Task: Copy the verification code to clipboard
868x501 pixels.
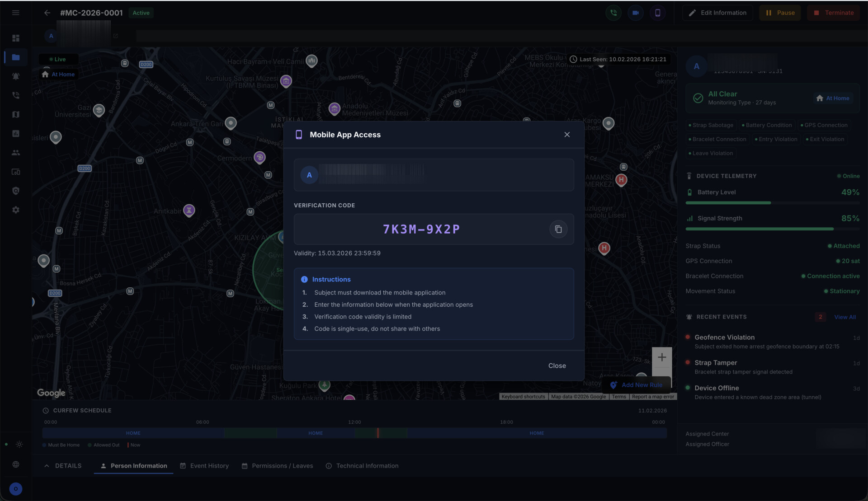Action: coord(558,229)
